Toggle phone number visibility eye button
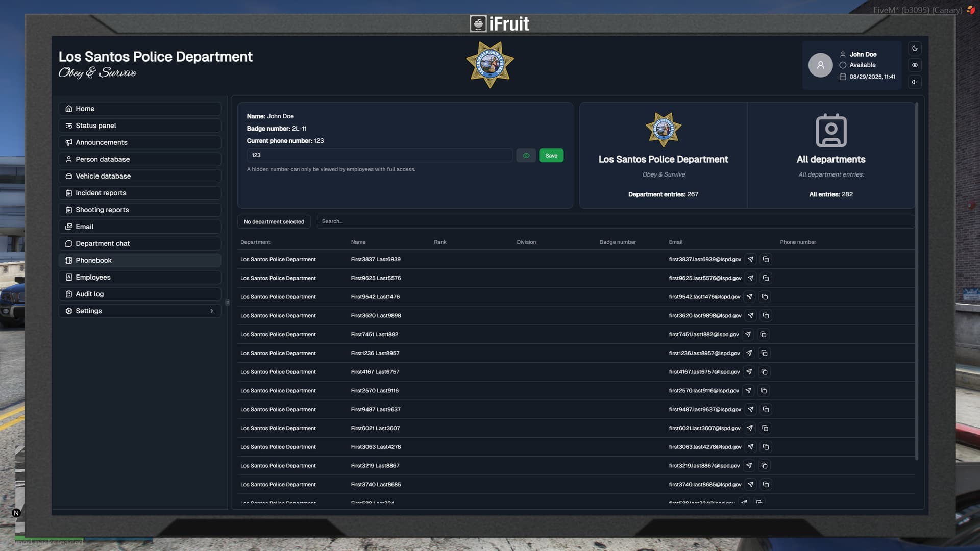The height and width of the screenshot is (551, 980). tap(526, 156)
